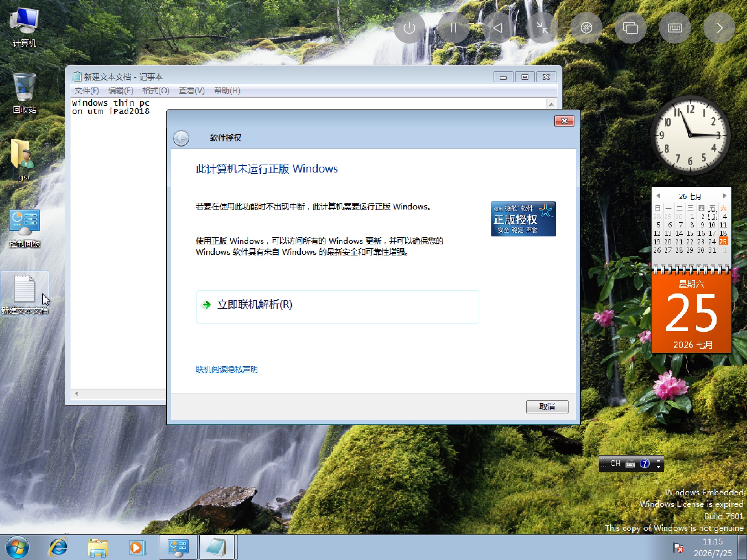Close the Notepad window

click(546, 77)
